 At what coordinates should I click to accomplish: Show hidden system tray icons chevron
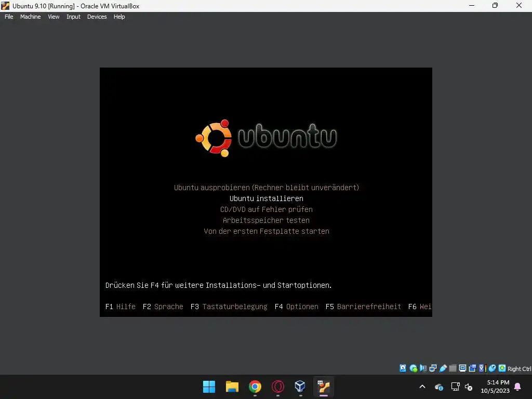pos(422,387)
